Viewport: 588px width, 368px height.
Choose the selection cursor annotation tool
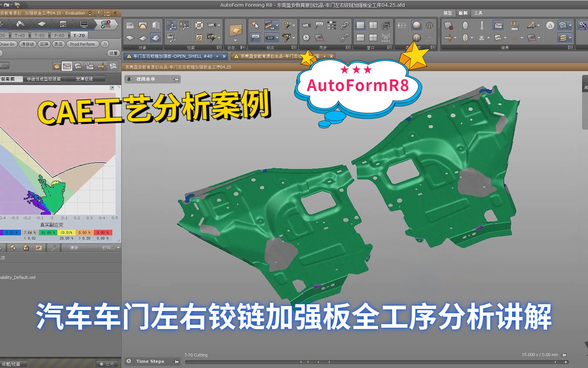[255, 25]
